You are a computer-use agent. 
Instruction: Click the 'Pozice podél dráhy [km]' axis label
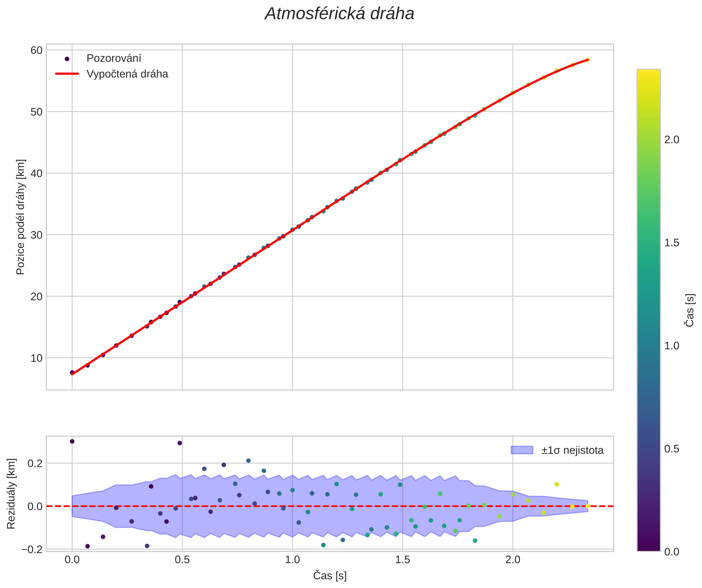(21, 217)
